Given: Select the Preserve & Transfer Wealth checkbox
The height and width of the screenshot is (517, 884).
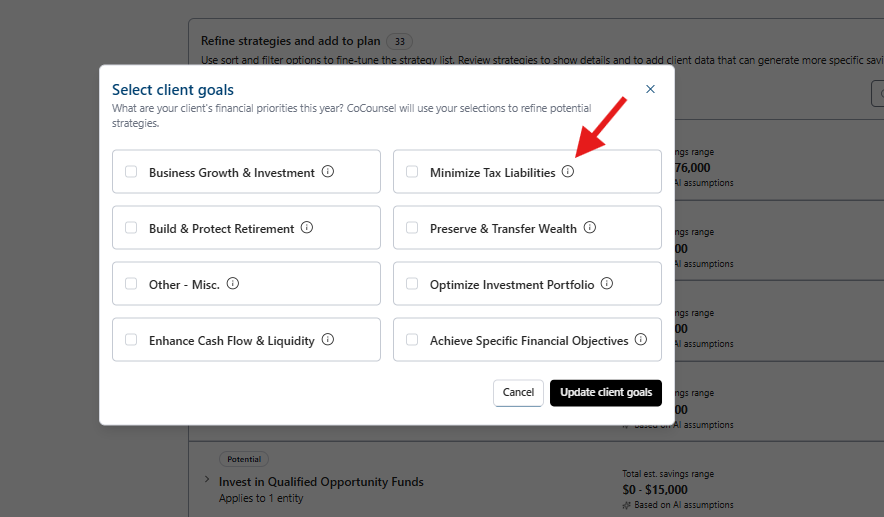Looking at the screenshot, I should pos(412,228).
